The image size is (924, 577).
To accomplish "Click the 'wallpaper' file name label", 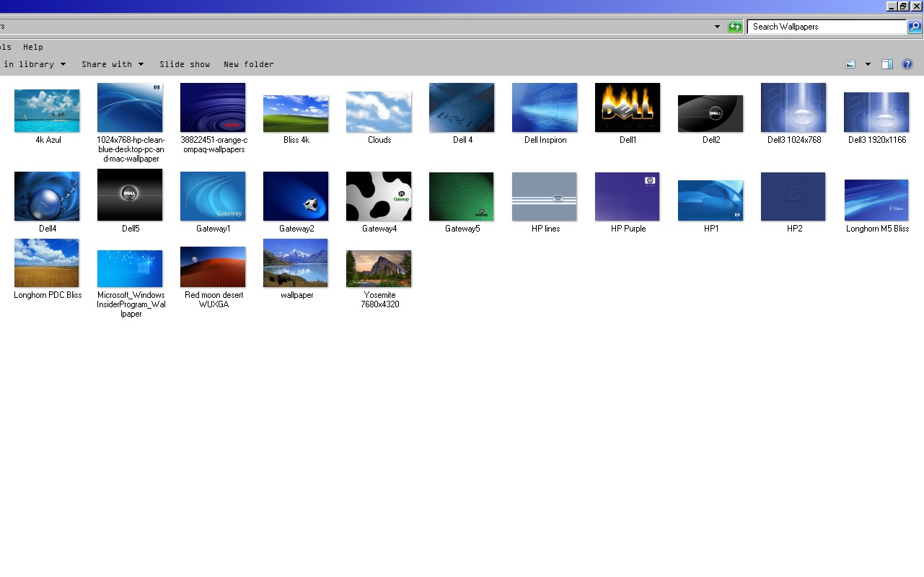I will click(296, 295).
